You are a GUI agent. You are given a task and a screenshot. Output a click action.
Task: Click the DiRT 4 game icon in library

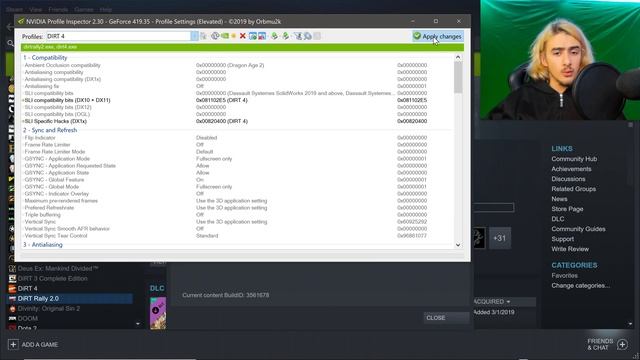pyautogui.click(x=12, y=288)
